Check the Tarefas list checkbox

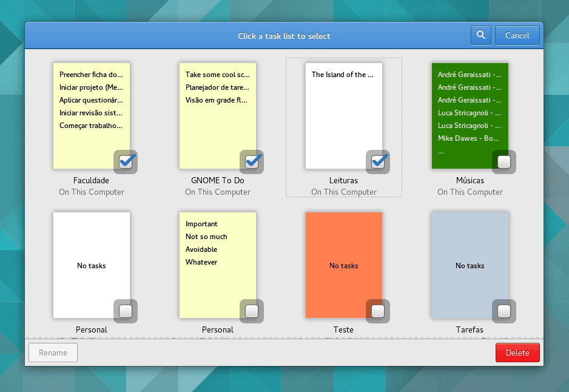[x=504, y=311]
